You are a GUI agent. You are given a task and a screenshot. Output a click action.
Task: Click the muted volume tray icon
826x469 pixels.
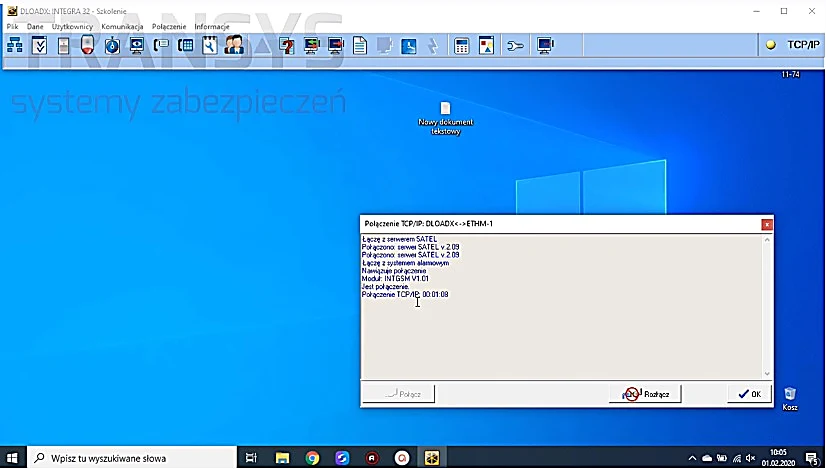coord(751,458)
